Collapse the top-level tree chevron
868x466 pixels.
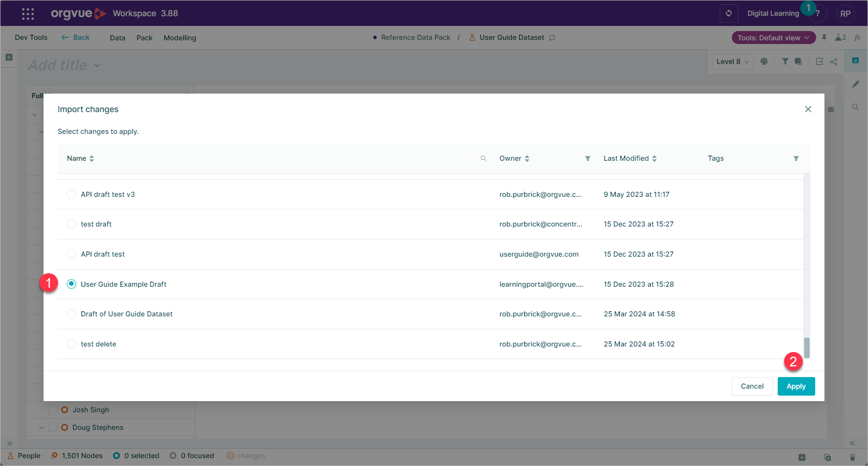[x=34, y=114]
